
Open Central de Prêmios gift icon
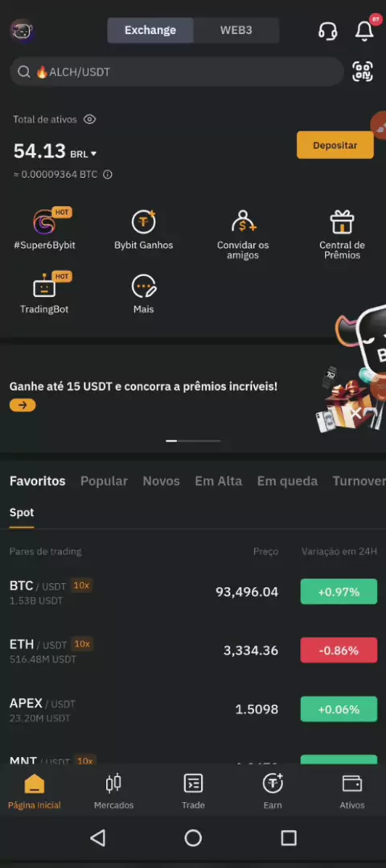click(342, 222)
